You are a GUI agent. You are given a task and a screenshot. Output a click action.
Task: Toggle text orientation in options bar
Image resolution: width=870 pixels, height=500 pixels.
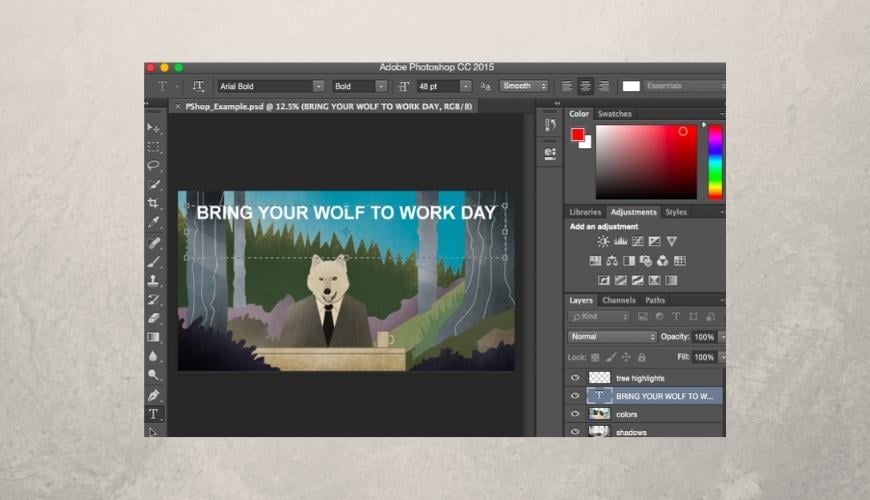(198, 86)
